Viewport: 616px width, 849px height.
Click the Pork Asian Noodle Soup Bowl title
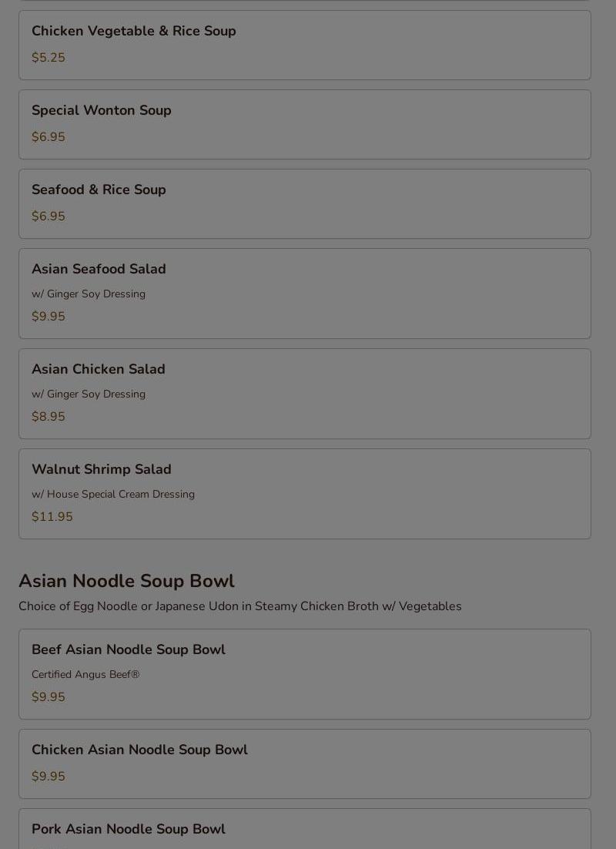[129, 829]
